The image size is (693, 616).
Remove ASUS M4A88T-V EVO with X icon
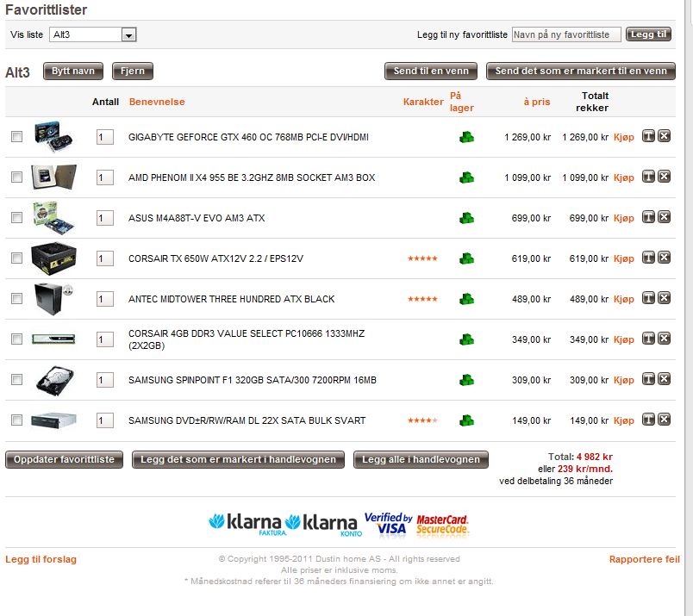tap(665, 217)
